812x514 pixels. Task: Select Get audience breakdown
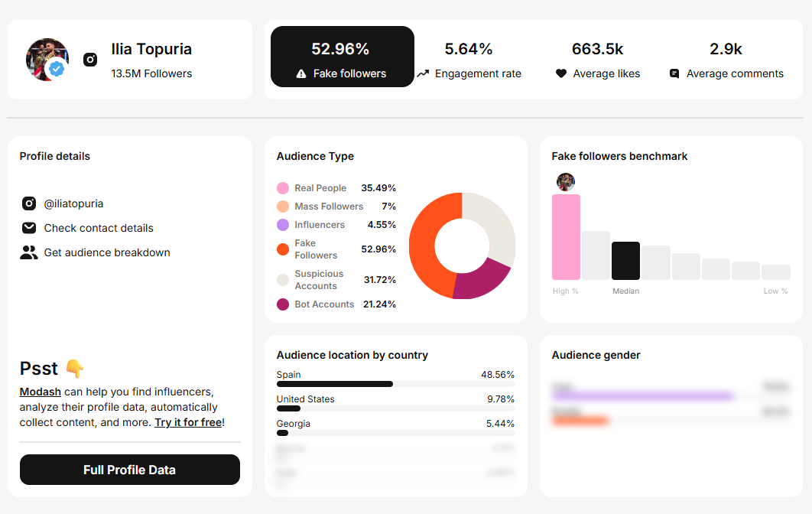(x=107, y=252)
